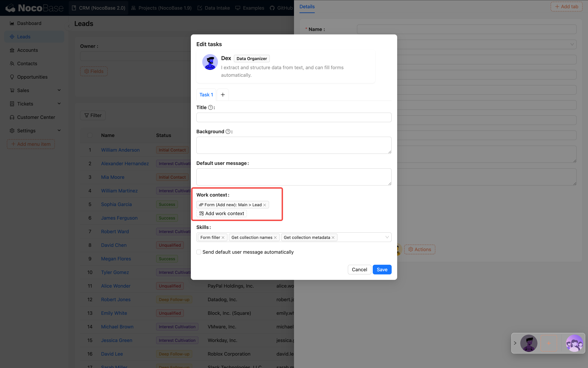
Task: Select the Accounts icon in the sidebar
Action: [12, 50]
